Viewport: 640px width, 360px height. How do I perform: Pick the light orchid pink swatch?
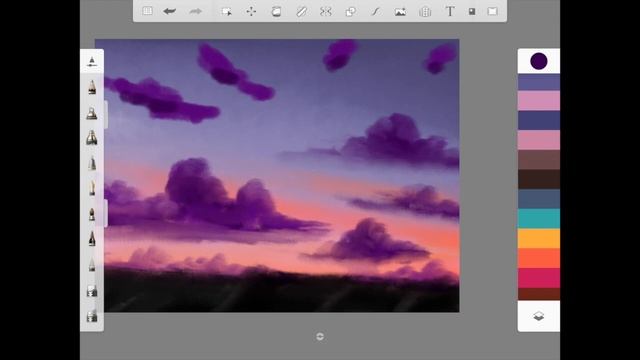(x=539, y=100)
